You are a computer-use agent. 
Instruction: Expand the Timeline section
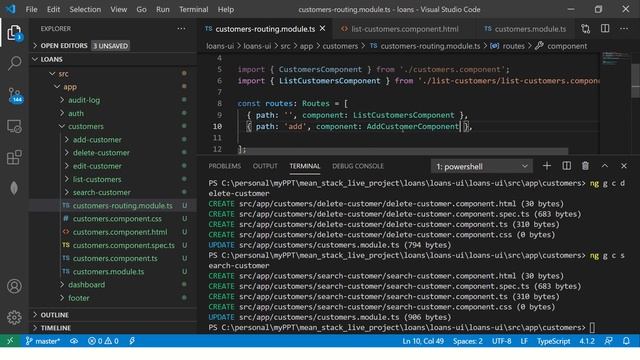[x=113, y=328]
